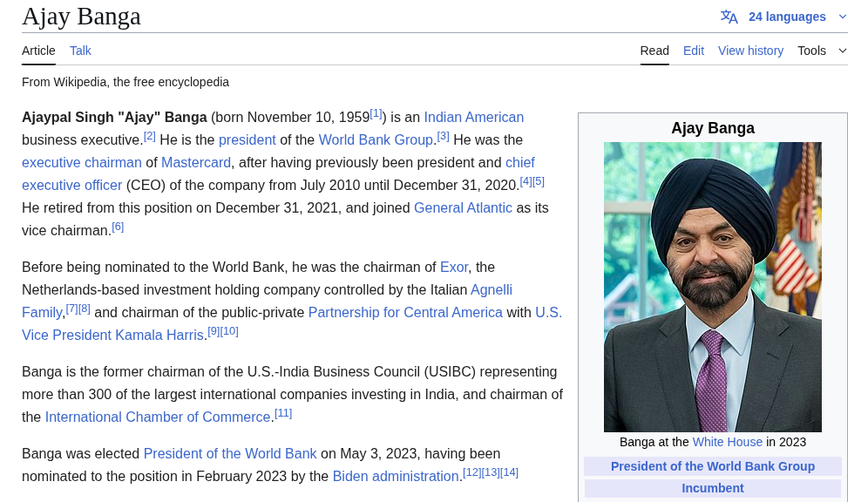Click 'From Wikipedia, the free encyclopedia' text

click(125, 83)
